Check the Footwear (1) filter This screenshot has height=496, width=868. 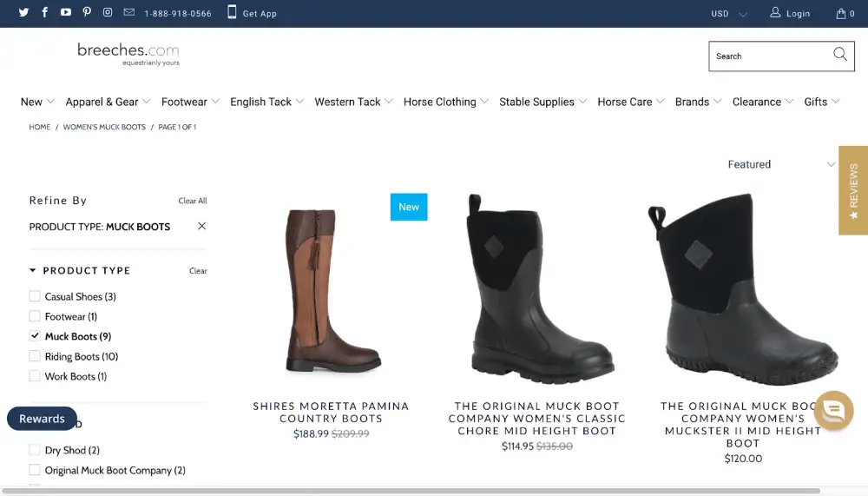coord(35,316)
